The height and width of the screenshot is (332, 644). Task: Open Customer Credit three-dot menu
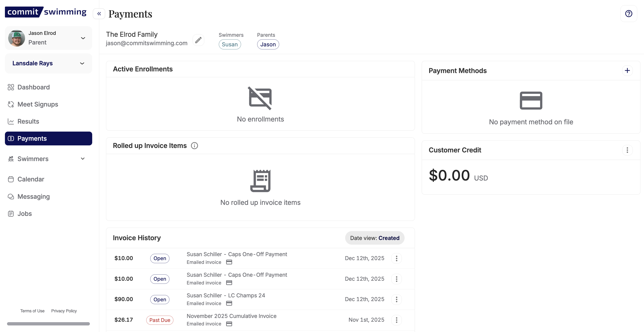627,150
